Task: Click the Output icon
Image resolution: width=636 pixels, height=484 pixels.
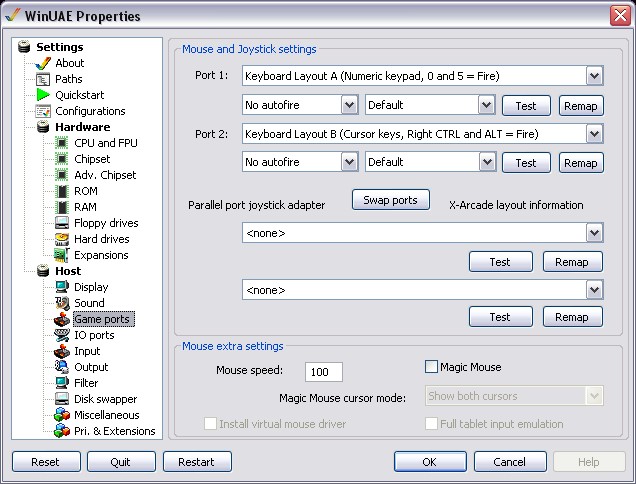Action: point(62,367)
